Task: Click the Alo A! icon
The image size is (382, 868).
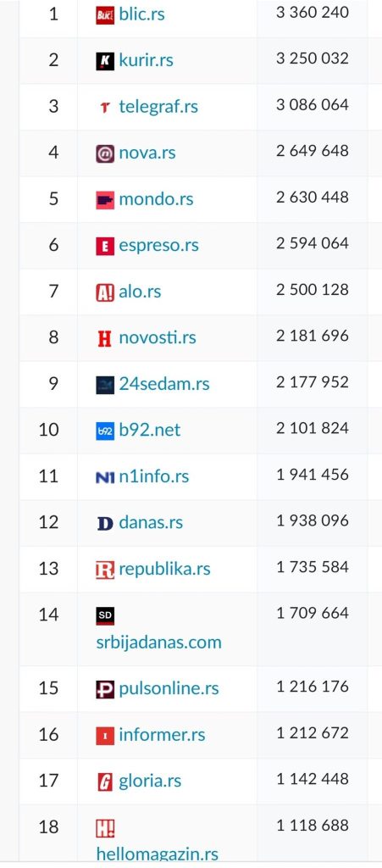Action: click(x=105, y=292)
